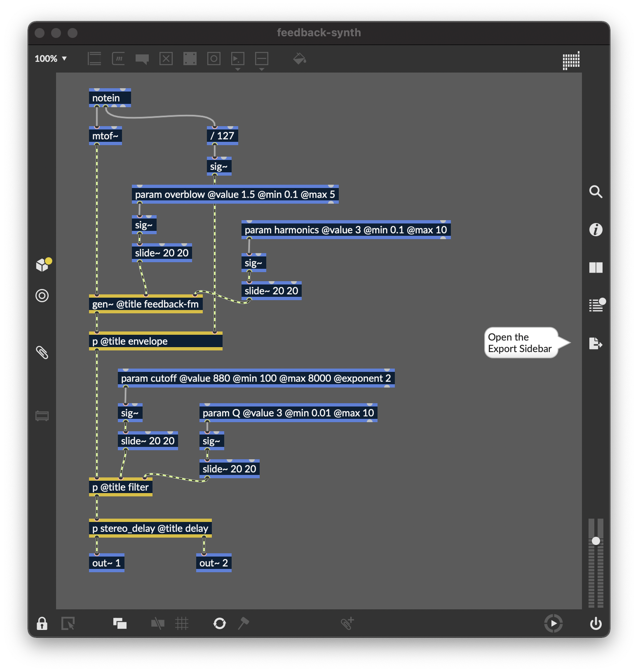Image resolution: width=638 pixels, height=672 pixels.
Task: Click the output gain slider handle
Action: [596, 541]
